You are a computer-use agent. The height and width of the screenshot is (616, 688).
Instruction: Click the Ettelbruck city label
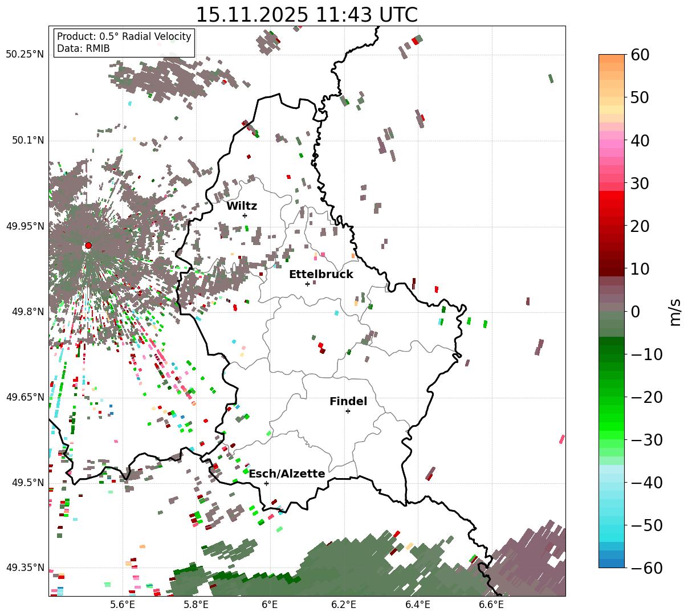pyautogui.click(x=321, y=274)
